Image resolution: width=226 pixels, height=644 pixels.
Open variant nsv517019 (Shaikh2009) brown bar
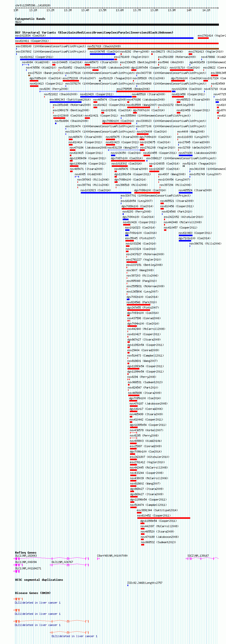(x=153, y=49)
